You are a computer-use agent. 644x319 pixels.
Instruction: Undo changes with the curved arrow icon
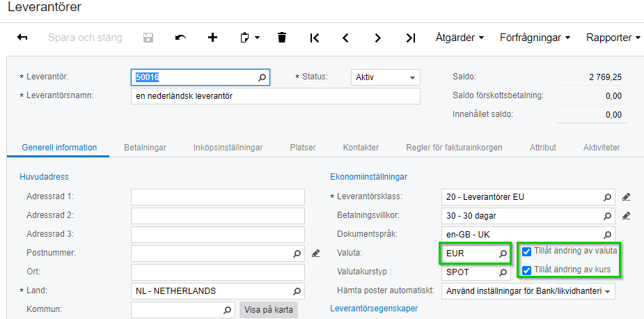180,38
